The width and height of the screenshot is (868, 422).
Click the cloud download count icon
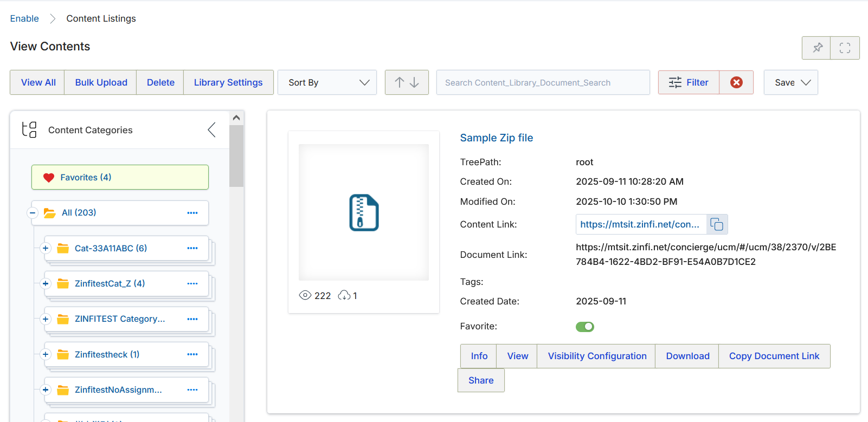[344, 295]
